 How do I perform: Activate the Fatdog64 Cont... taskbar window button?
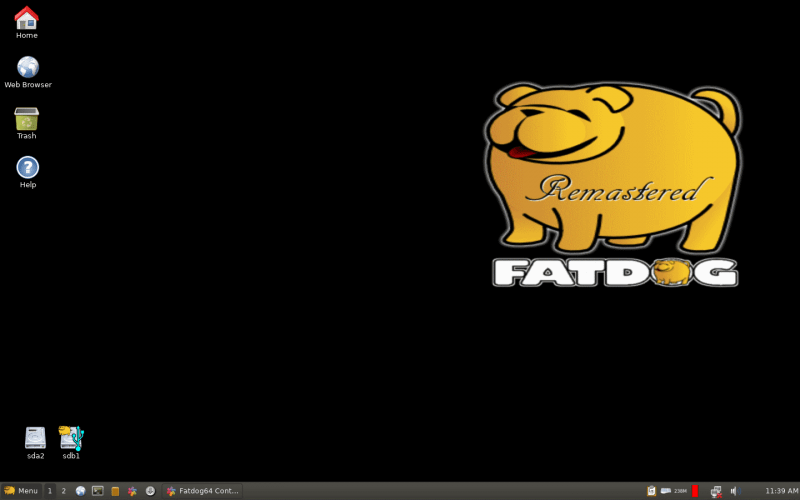coord(202,491)
